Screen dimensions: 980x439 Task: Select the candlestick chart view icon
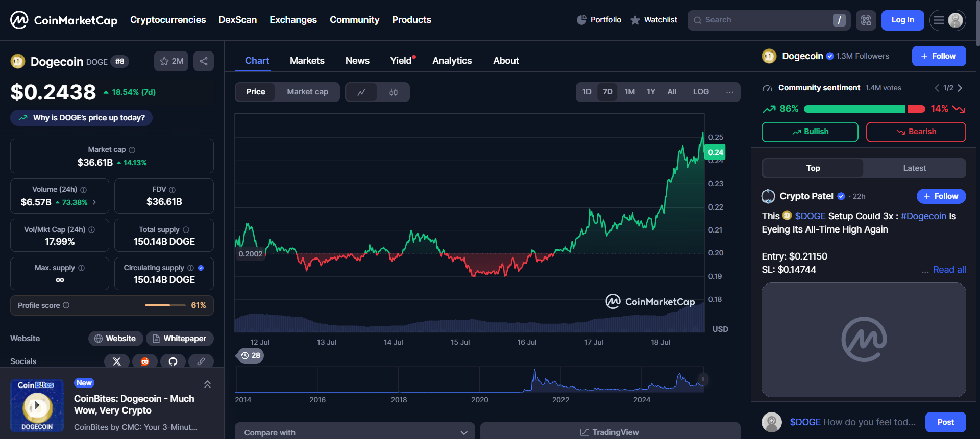point(394,92)
